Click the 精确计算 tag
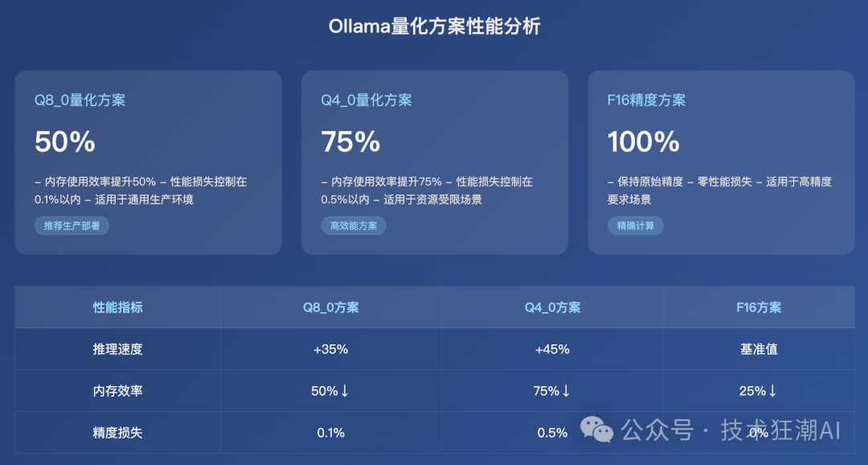 click(x=635, y=226)
